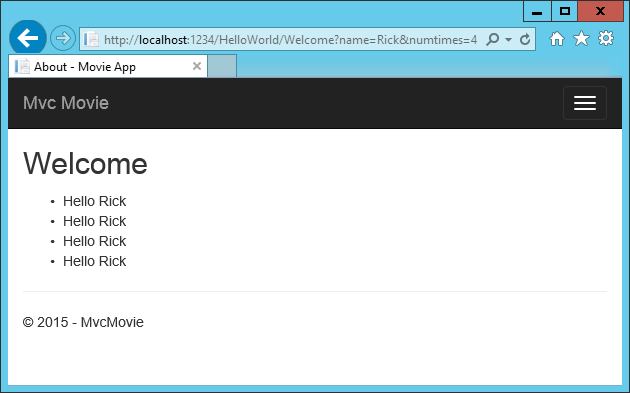Open browser Tools gear icon
The width and height of the screenshot is (630, 393).
point(606,39)
